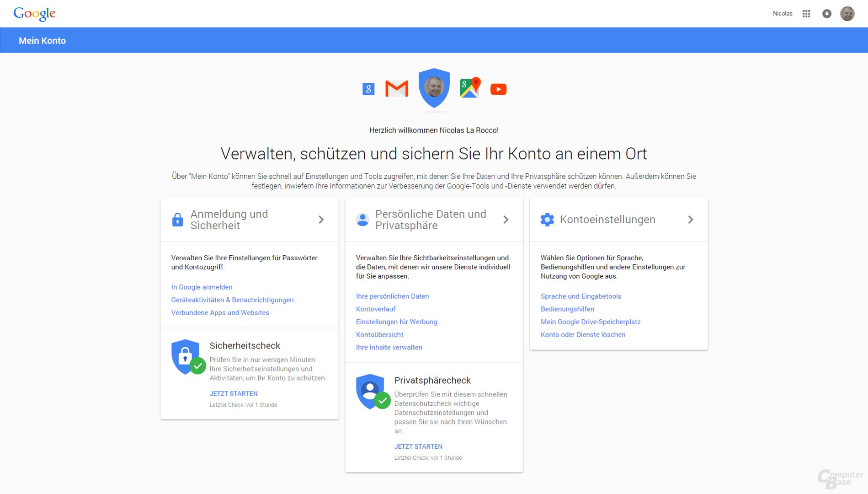The height and width of the screenshot is (494, 868).
Task: Open Ihre persönlichen Daten link
Action: [x=392, y=296]
